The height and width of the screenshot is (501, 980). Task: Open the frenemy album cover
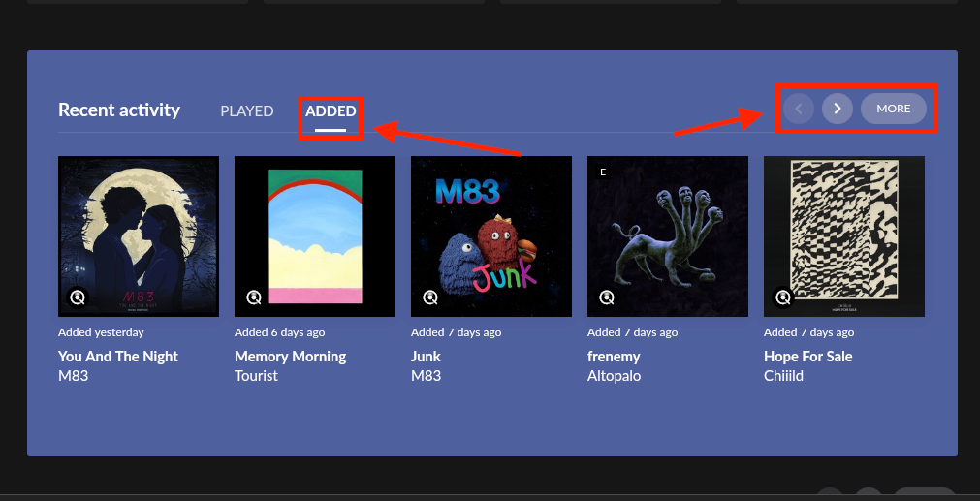(668, 236)
